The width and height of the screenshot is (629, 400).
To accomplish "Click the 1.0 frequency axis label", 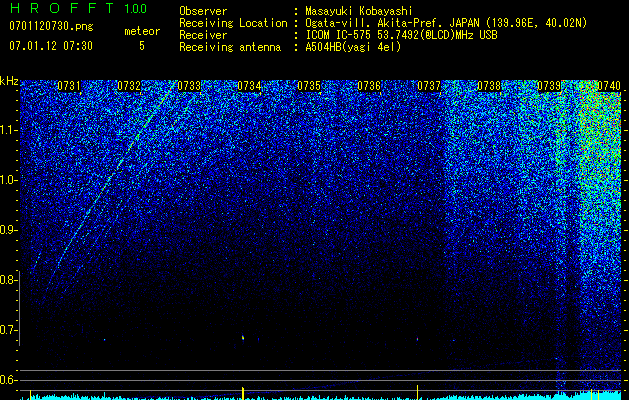I will [x=8, y=180].
